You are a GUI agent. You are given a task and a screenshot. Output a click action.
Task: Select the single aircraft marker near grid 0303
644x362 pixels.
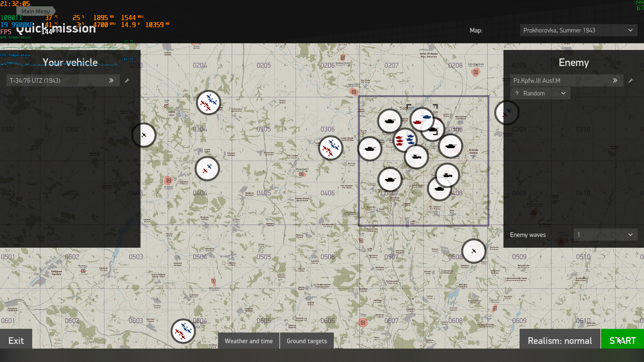click(x=144, y=135)
